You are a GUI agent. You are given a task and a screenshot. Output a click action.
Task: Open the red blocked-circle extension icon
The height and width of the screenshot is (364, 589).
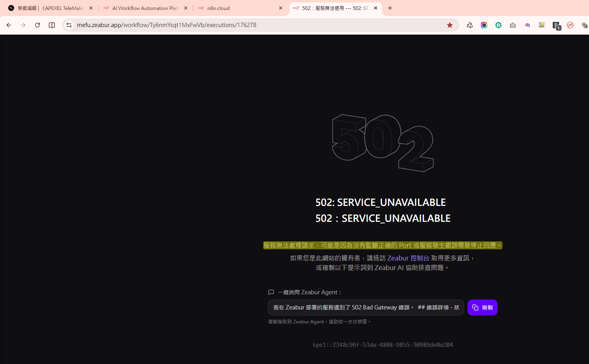tap(570, 25)
